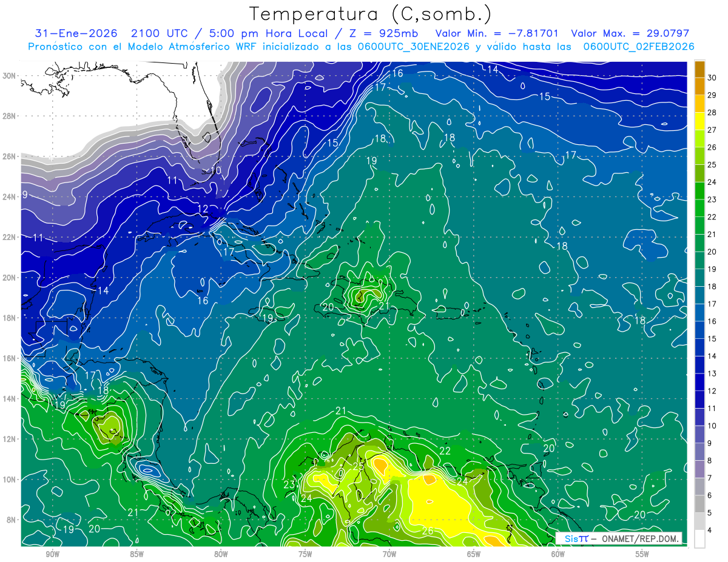
Task: Click legend value '30' on the color bar
Action: (712, 78)
